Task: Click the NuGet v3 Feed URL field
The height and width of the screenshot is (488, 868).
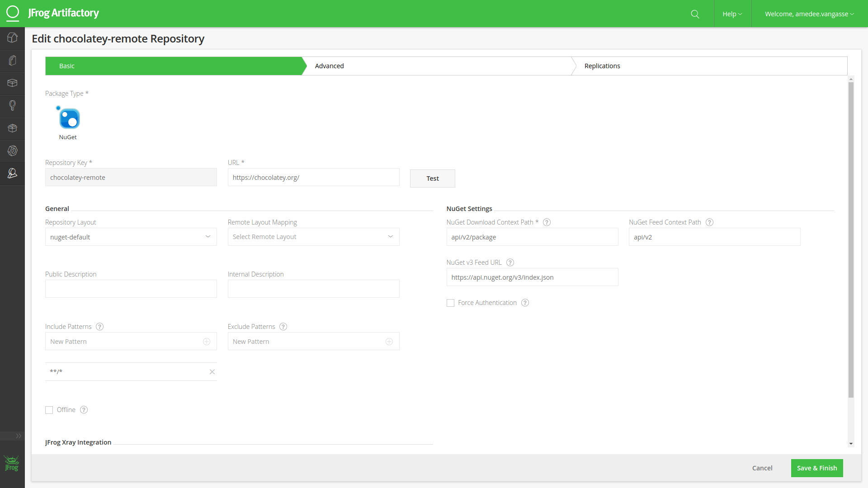Action: pos(533,277)
